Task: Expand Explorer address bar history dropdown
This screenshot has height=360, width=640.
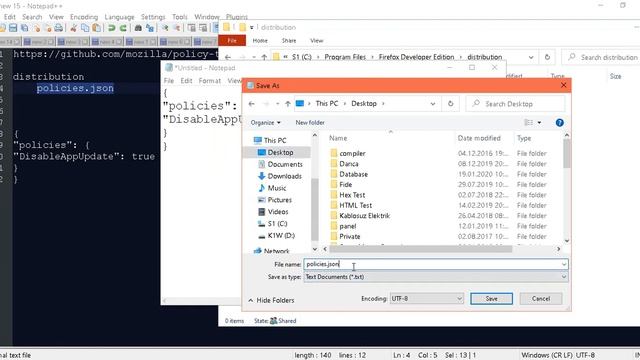Action: [531, 57]
